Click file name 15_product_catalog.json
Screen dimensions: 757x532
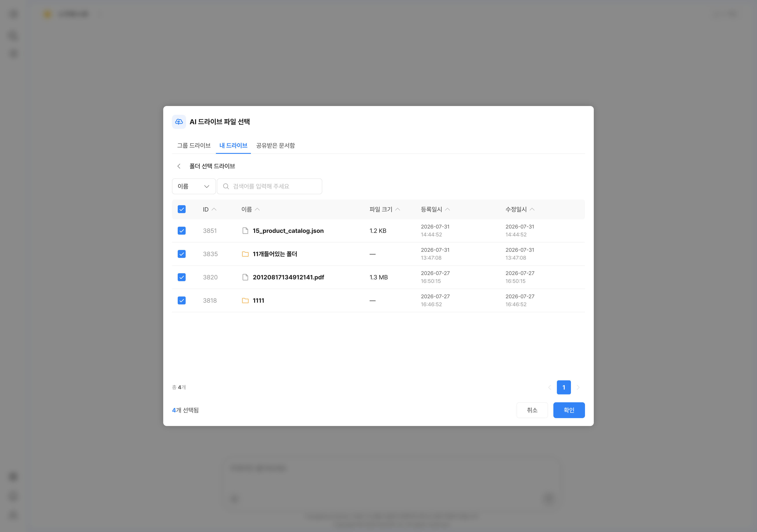(288, 231)
